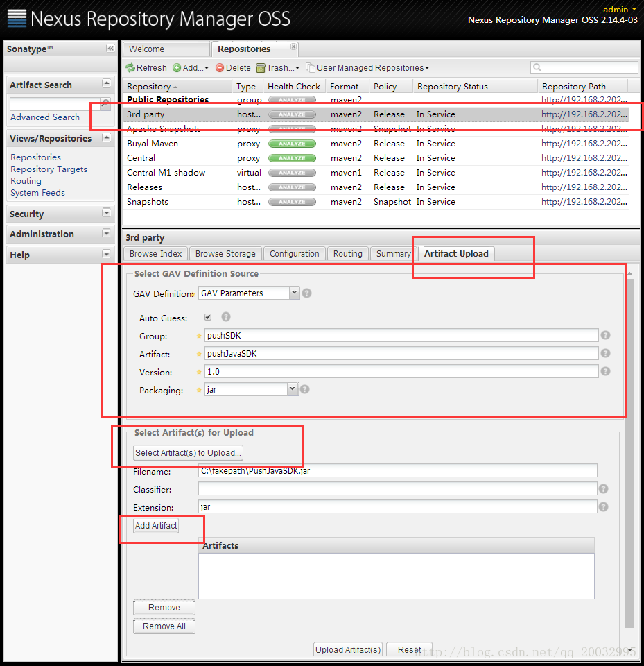This screenshot has height=666, width=644.
Task: Click the Version input field
Action: point(401,371)
